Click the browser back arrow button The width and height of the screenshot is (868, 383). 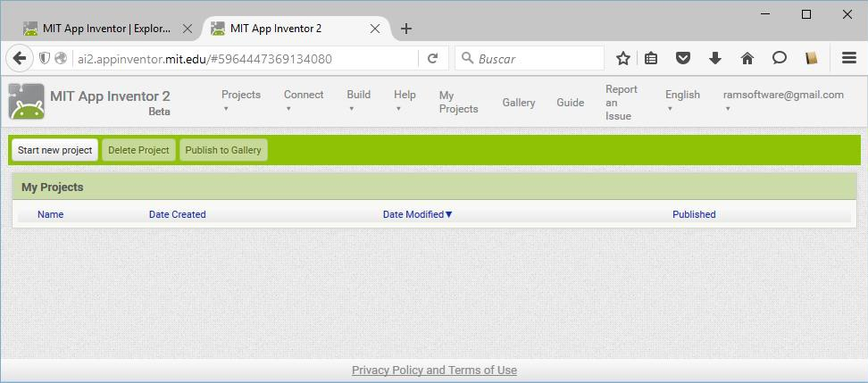click(x=20, y=58)
